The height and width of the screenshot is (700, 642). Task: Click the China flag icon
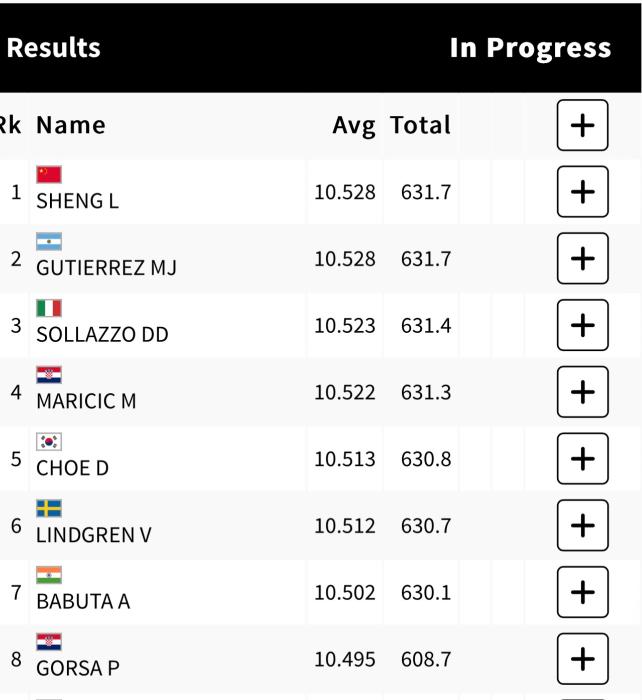(49, 175)
